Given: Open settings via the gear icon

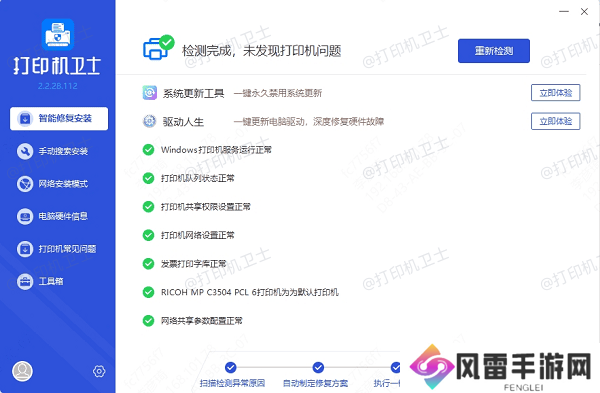Looking at the screenshot, I should tap(99, 371).
